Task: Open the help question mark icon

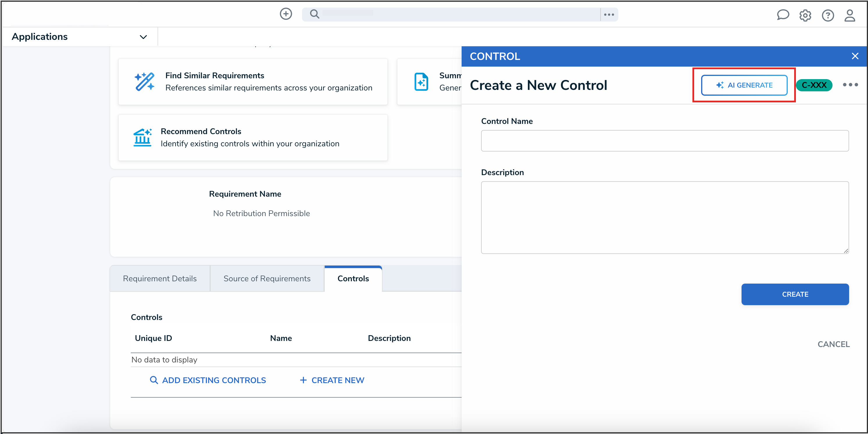Action: pos(828,15)
